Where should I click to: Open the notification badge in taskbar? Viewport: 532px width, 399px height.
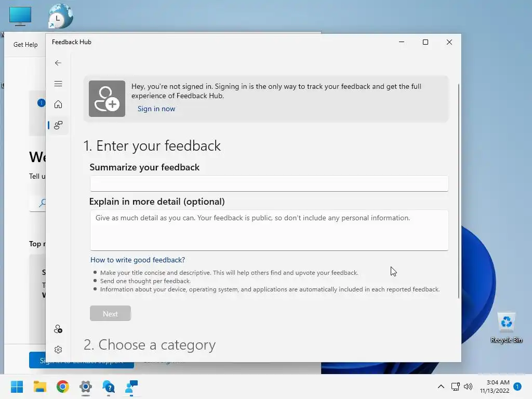517,387
